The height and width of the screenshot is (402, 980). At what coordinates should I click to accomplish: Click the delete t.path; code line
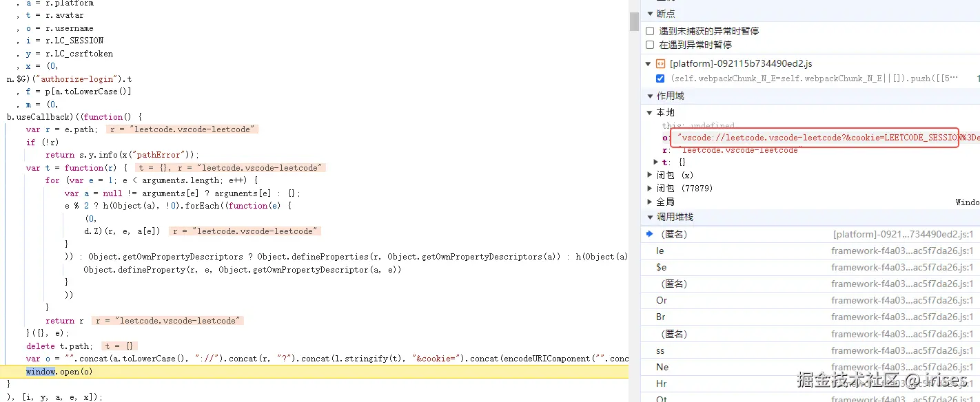[x=59, y=346]
